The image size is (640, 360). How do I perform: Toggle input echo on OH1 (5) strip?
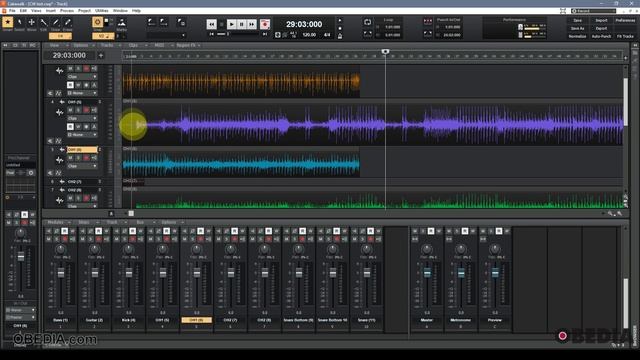[x=174, y=239]
